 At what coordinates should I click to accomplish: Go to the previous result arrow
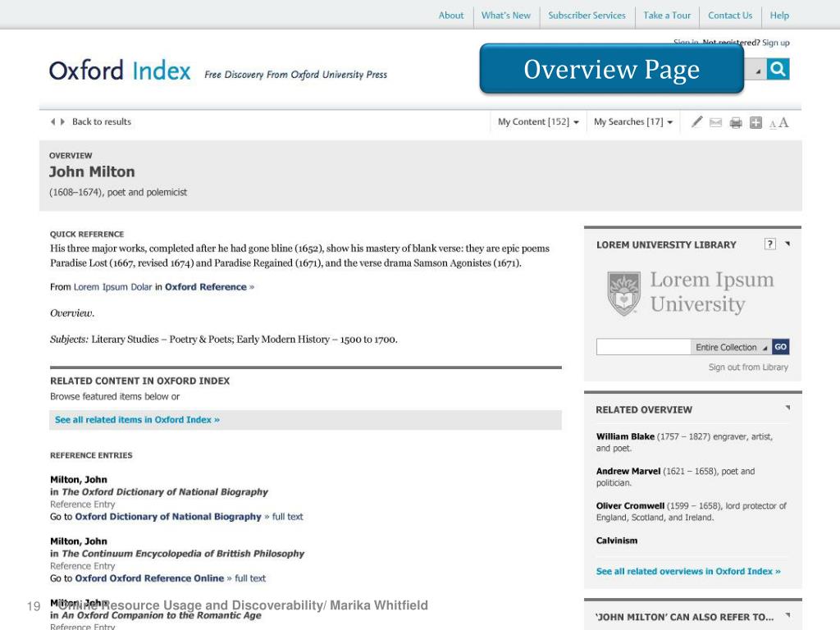click(x=53, y=121)
